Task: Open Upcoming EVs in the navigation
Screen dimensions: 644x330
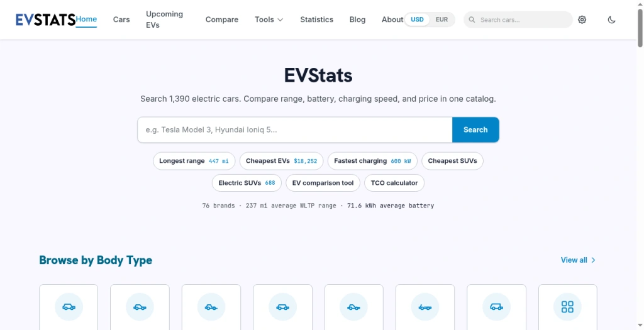Action: pos(165,19)
